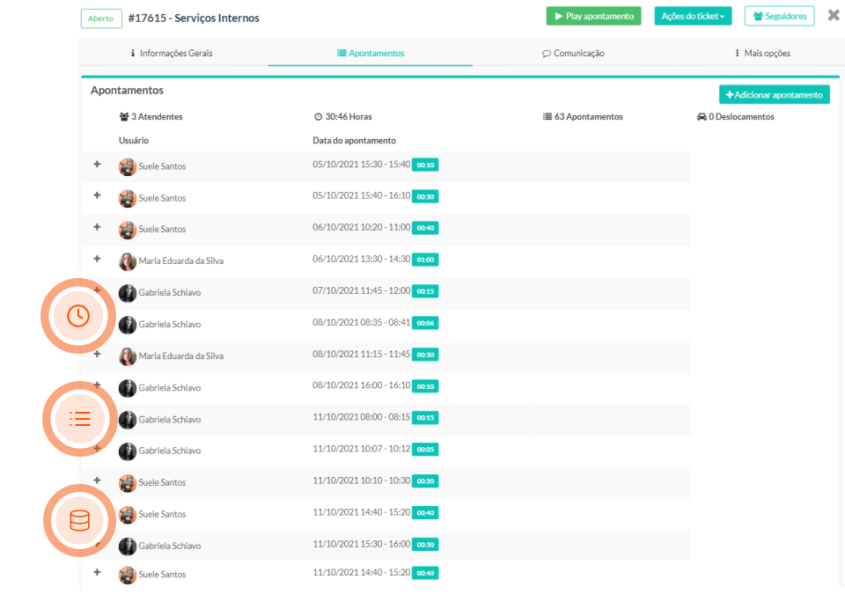
Task: Click the date 08/10/2021 08:35 - 08:41
Action: [361, 322]
